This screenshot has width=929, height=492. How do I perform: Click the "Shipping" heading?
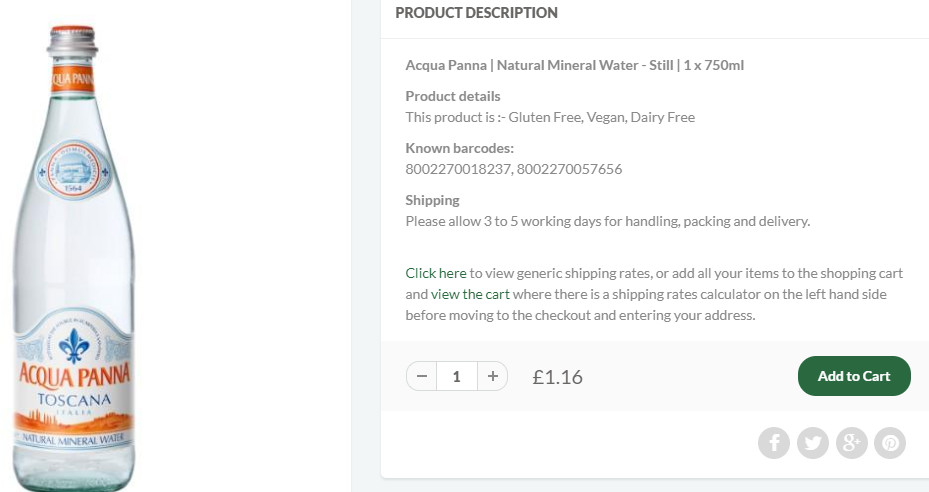click(x=432, y=200)
